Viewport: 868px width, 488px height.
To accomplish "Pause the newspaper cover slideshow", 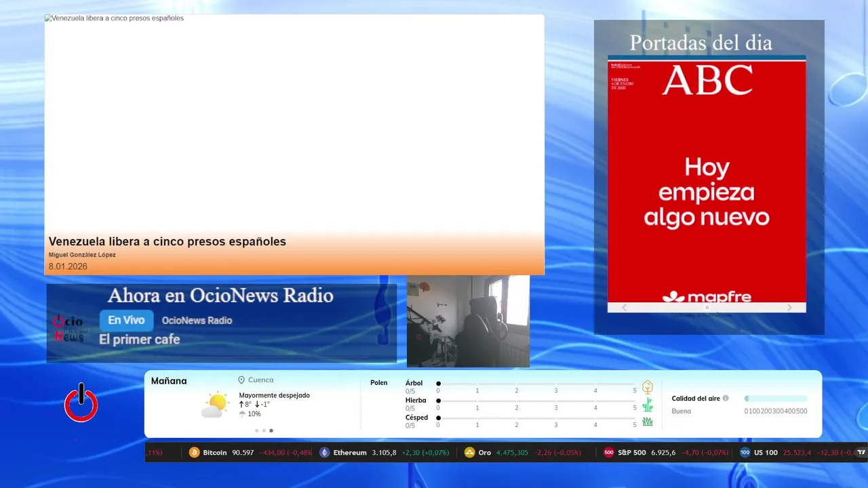I will click(707, 307).
